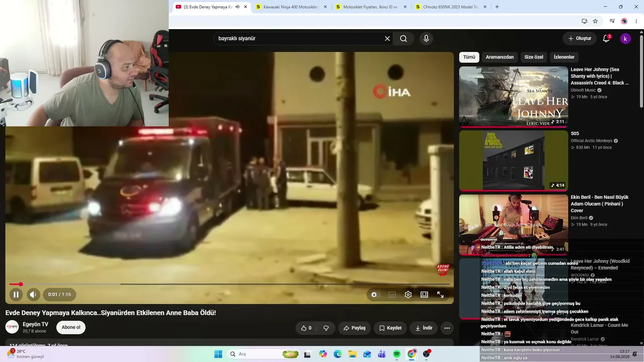Open the video player settings gear
Image resolution: width=644 pixels, height=362 pixels.
pos(408,295)
